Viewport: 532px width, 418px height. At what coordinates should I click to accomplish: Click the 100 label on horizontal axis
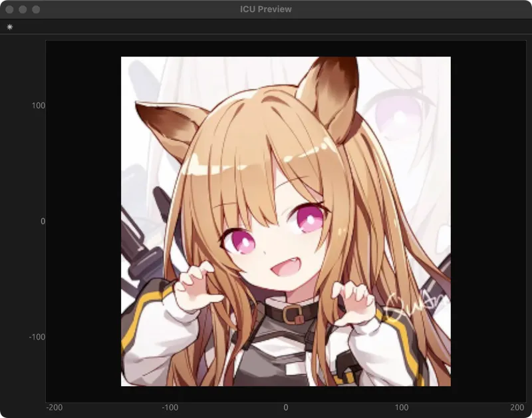tap(402, 407)
